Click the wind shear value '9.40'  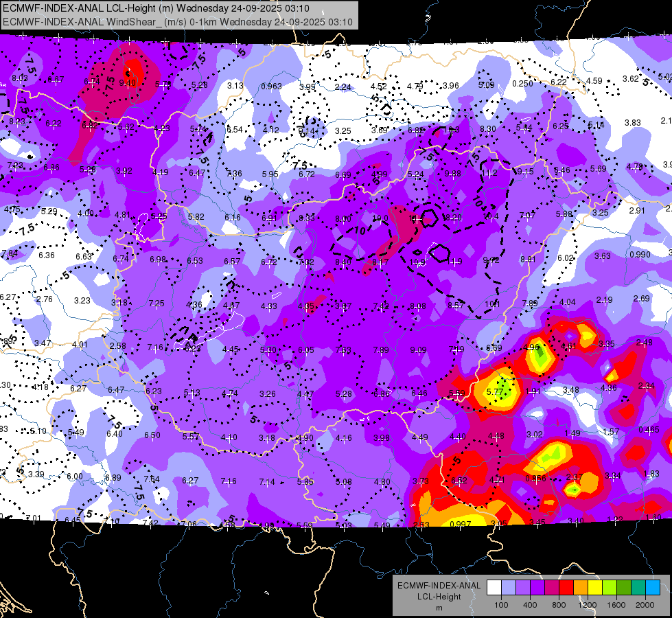click(x=127, y=83)
